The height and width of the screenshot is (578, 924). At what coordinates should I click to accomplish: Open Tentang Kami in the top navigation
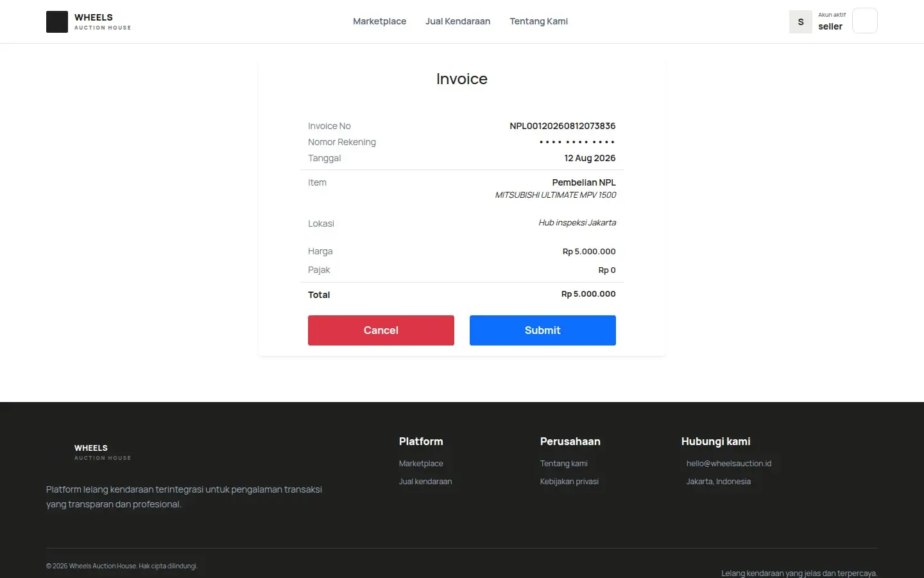coord(538,21)
